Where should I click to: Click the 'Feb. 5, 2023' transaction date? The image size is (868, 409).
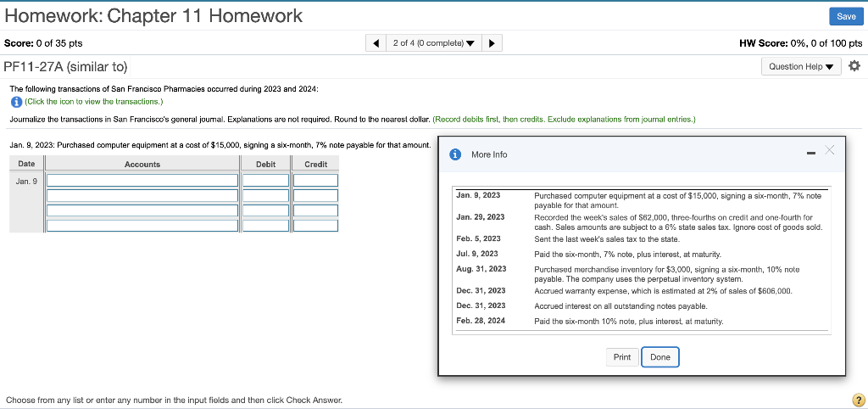pos(478,238)
